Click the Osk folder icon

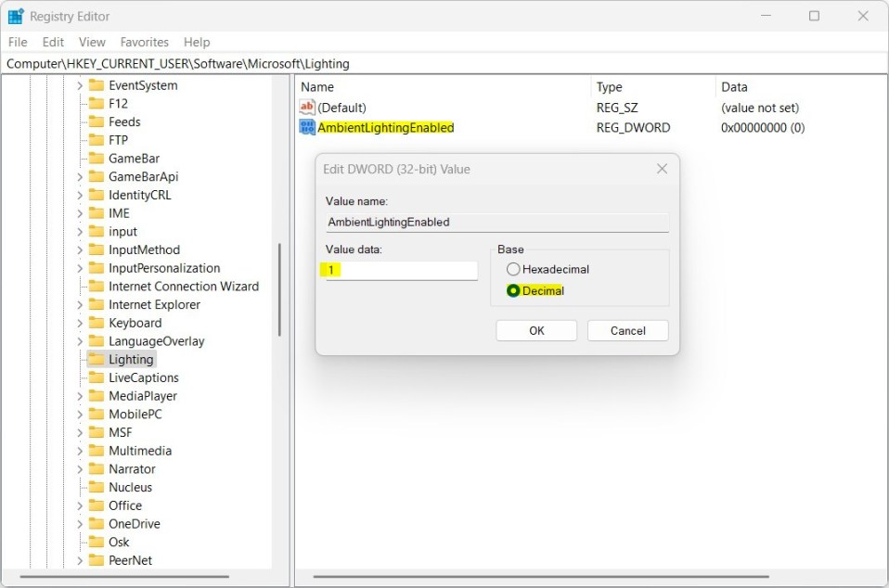[97, 542]
